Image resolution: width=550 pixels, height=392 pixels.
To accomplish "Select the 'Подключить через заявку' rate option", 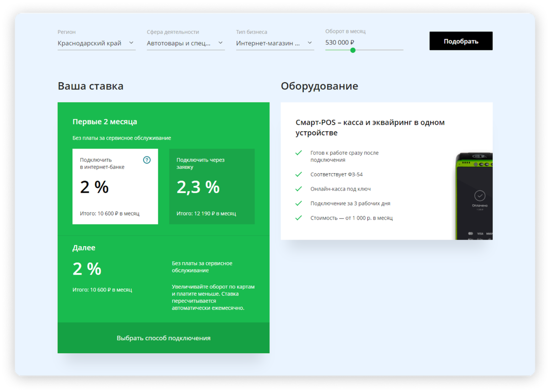I will click(x=212, y=186).
